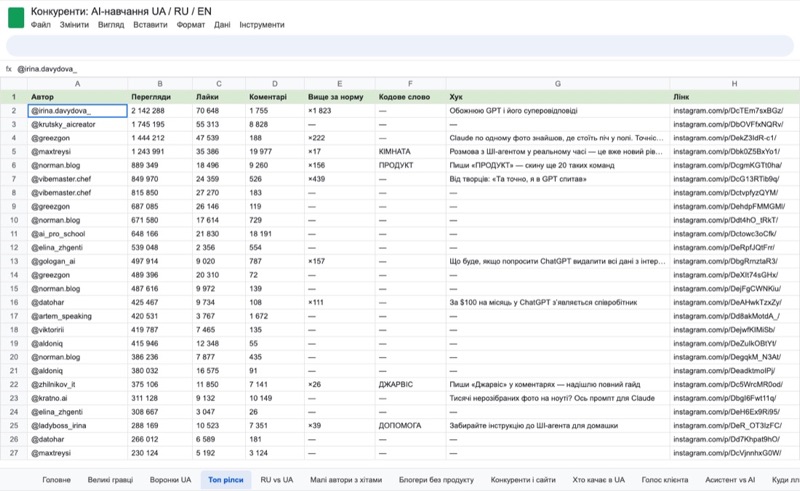
Task: Switch to the Голос клієнта sheet tab
Action: coord(665,480)
